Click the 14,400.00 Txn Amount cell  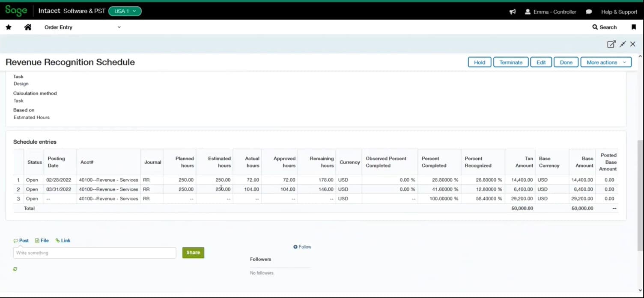(x=520, y=180)
